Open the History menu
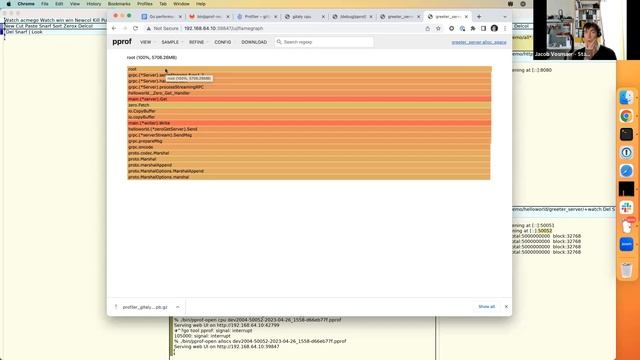 click(93, 4)
